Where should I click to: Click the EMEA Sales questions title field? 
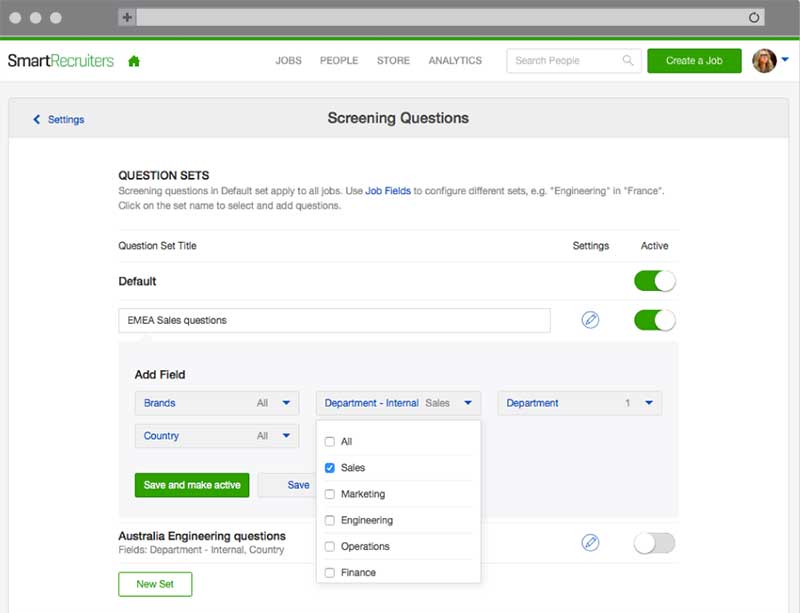[x=335, y=321]
